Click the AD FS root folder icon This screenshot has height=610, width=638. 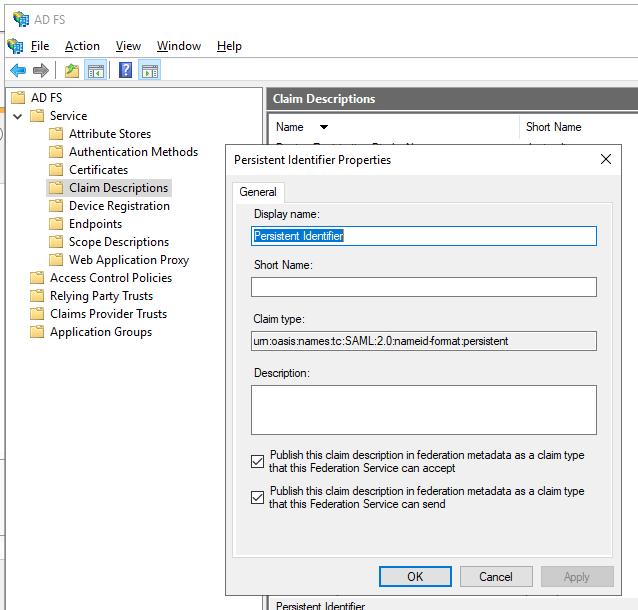(18, 98)
